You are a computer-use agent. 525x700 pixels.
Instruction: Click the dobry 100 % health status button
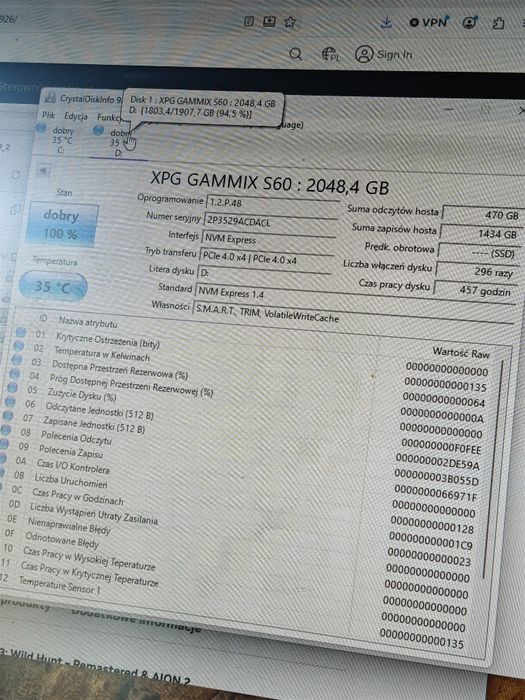point(61,225)
